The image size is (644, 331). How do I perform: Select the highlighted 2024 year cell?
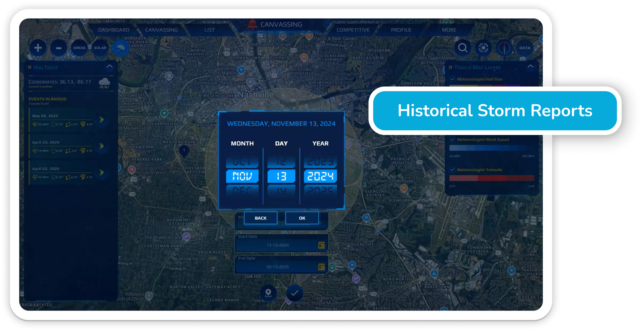tap(320, 176)
